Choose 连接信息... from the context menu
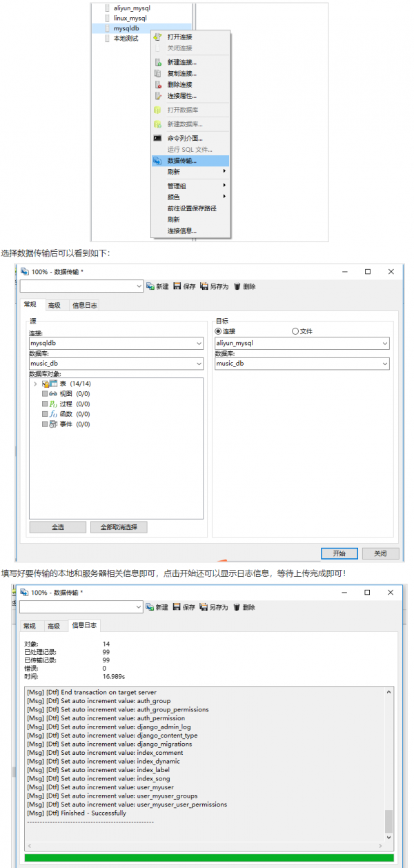Image resolution: width=414 pixels, height=868 pixels. pos(181,230)
